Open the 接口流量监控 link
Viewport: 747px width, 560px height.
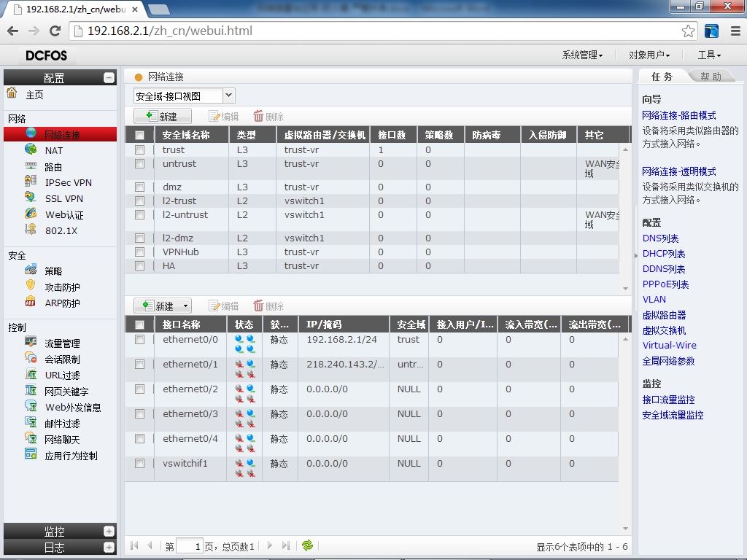click(668, 400)
